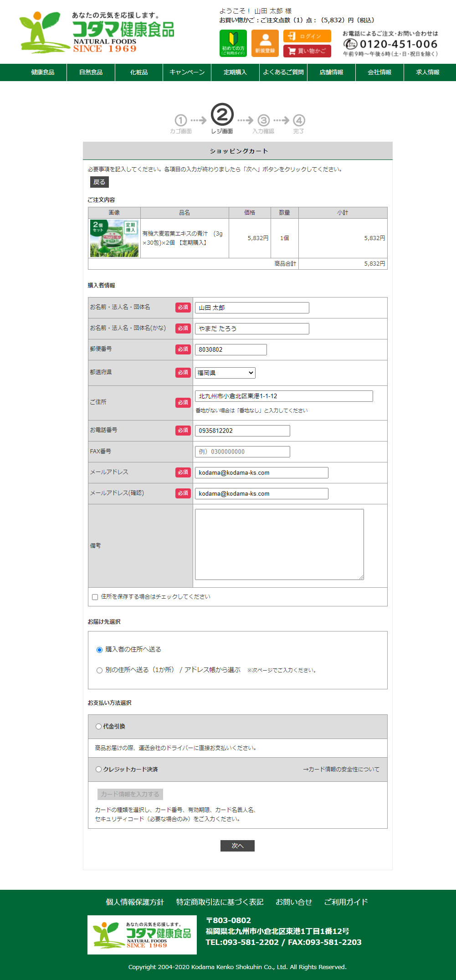Open 定期購入 in the navigation bar

point(235,72)
